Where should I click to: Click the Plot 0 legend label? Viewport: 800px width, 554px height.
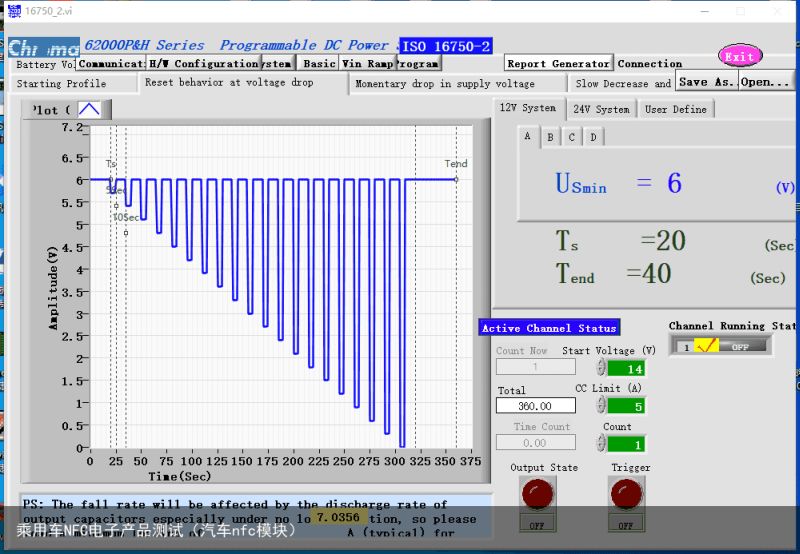pos(51,110)
